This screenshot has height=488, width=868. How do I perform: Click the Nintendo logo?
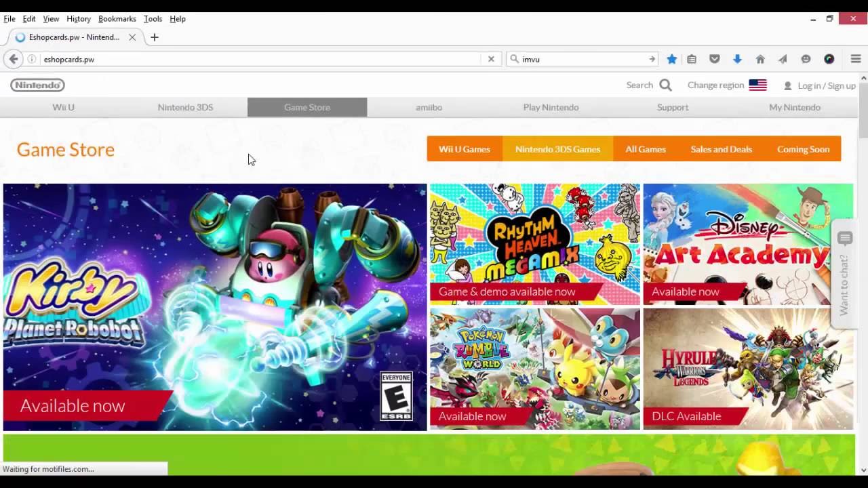point(37,85)
